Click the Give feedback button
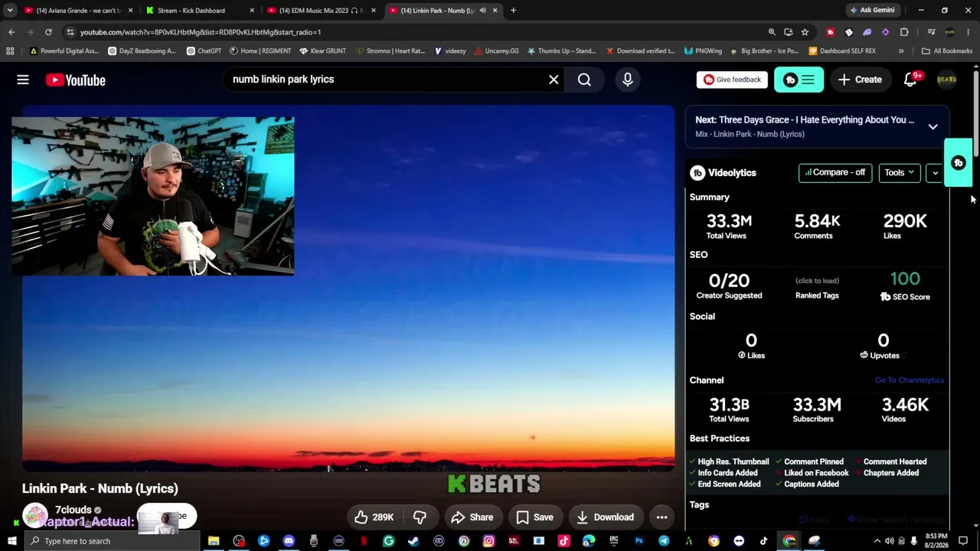Image resolution: width=980 pixels, height=551 pixels. point(732,80)
